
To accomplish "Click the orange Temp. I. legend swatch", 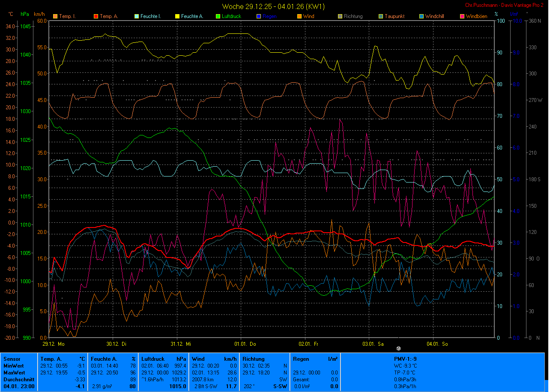I will (x=55, y=17).
